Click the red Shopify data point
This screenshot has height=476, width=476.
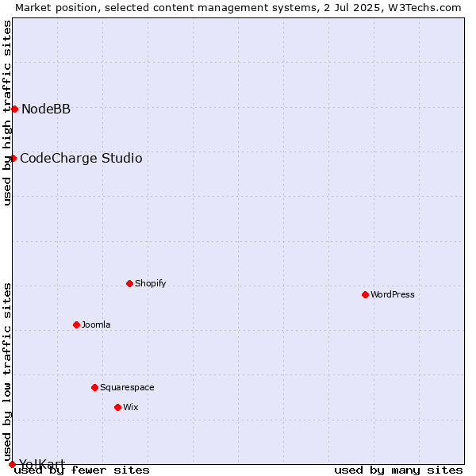tap(129, 283)
